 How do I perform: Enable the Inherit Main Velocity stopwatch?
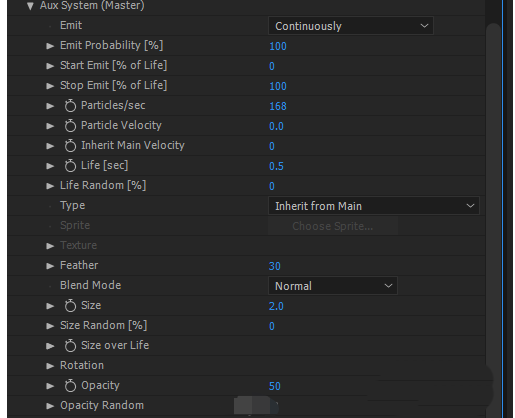click(70, 146)
